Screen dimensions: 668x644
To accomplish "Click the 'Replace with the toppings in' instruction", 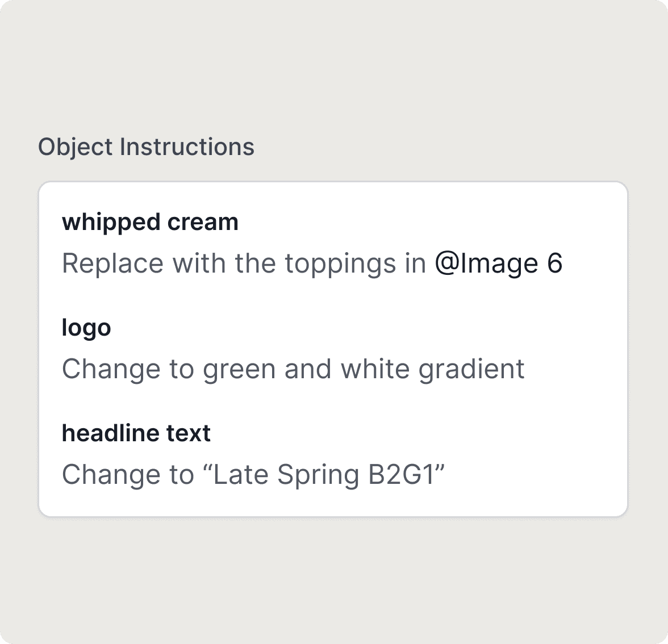I will [x=244, y=264].
